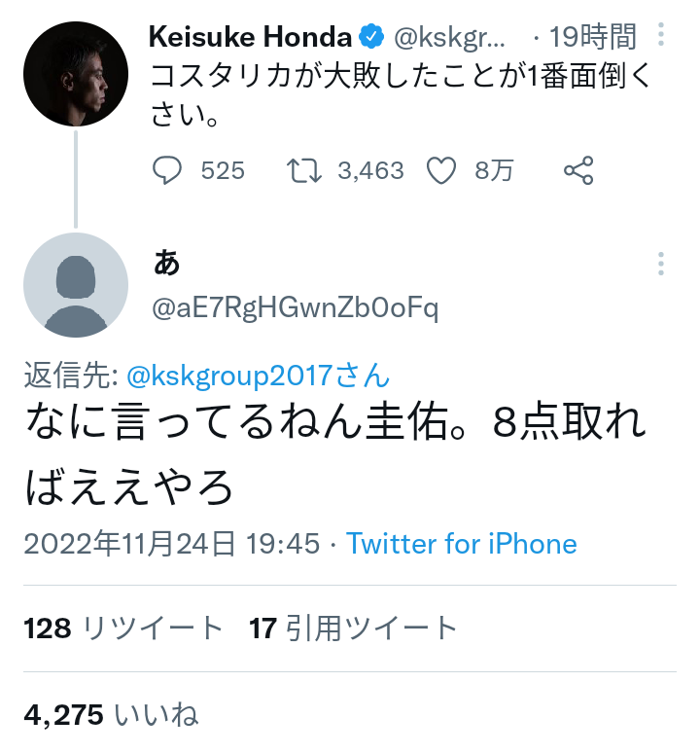Click the retweet arrows icon
The width and height of the screenshot is (700, 754).
tap(304, 170)
